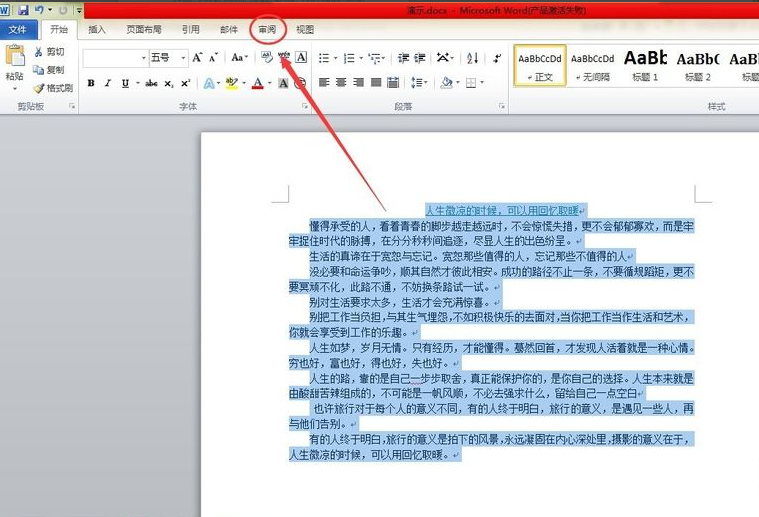The image size is (759, 517).
Task: Select the 标题 1 heading style
Action: [645, 65]
